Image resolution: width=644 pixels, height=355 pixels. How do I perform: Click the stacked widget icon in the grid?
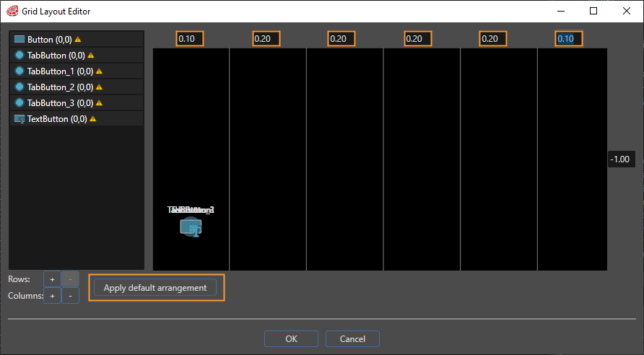(191, 227)
